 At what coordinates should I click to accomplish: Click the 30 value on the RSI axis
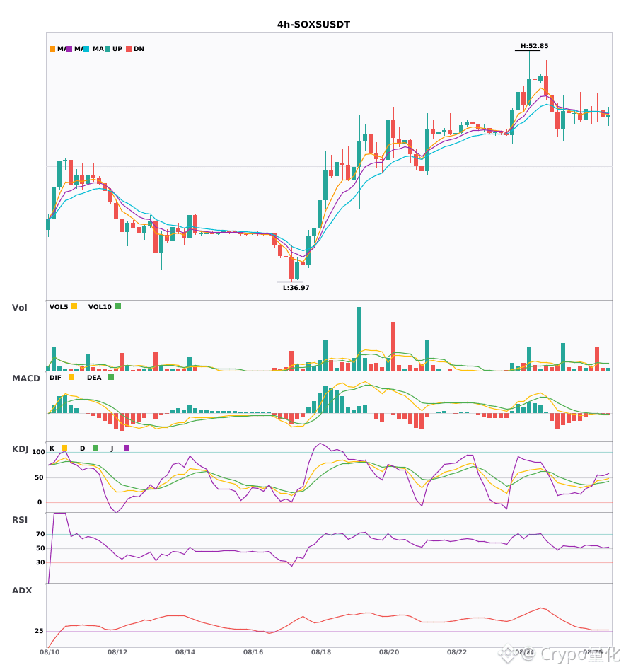pos(40,562)
